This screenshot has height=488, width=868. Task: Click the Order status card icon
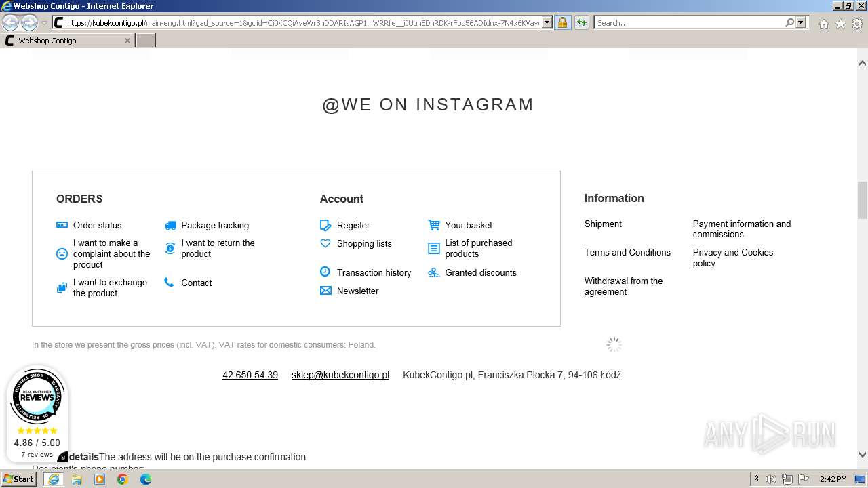point(62,225)
